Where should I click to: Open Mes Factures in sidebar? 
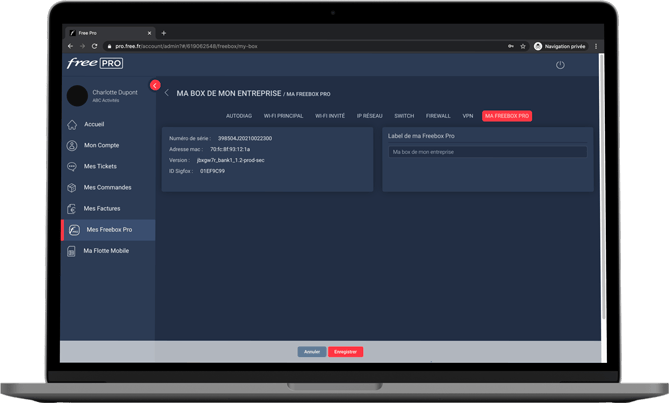102,209
